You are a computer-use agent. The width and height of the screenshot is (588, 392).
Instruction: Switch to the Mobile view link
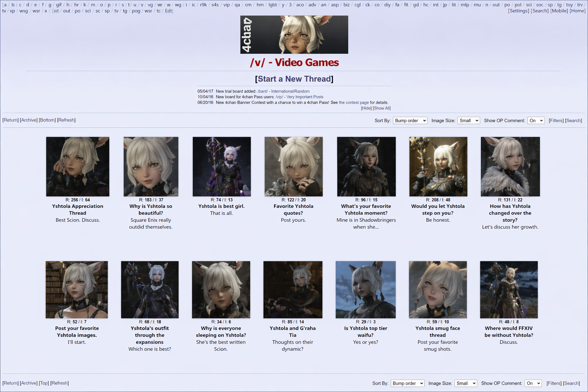click(x=559, y=11)
